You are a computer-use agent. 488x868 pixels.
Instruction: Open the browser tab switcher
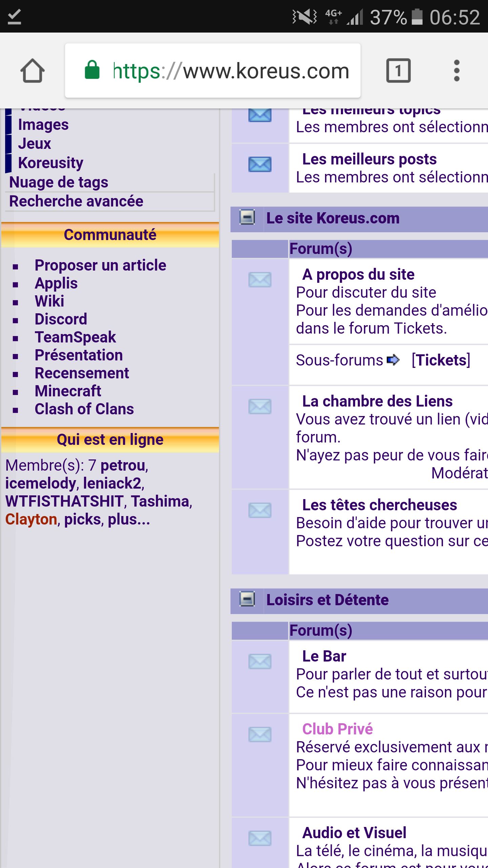click(x=398, y=71)
